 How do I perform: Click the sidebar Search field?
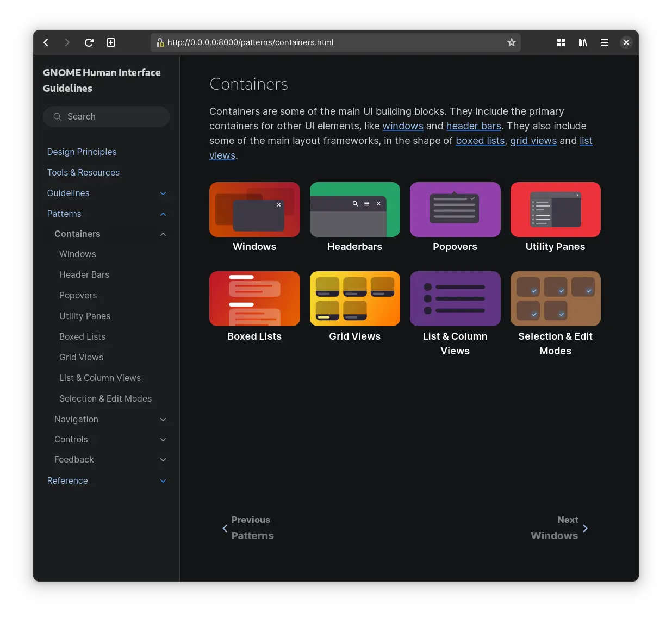click(107, 116)
